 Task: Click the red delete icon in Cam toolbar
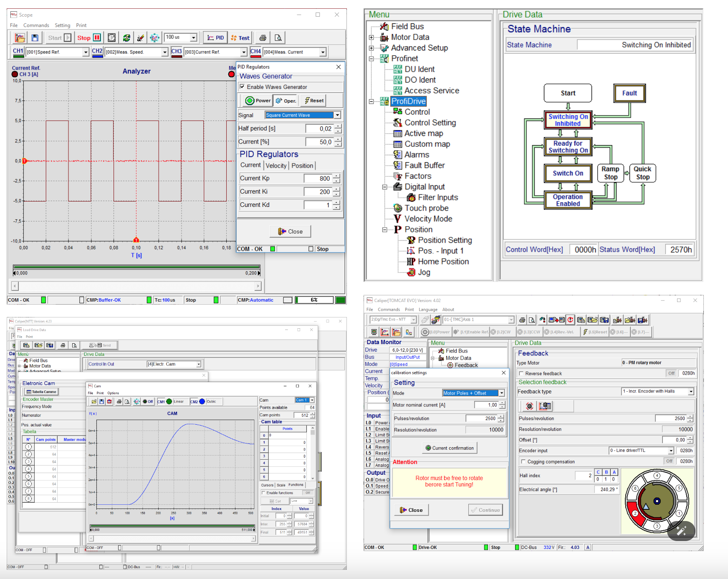click(109, 401)
